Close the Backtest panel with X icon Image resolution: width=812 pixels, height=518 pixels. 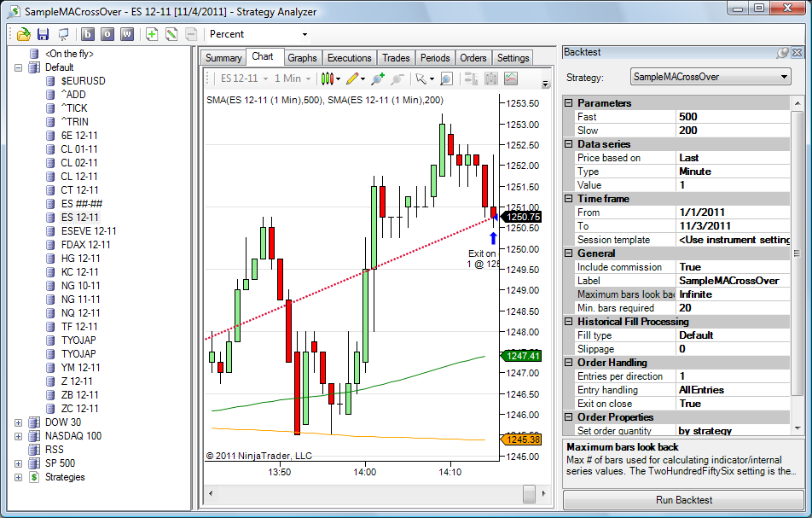point(797,53)
